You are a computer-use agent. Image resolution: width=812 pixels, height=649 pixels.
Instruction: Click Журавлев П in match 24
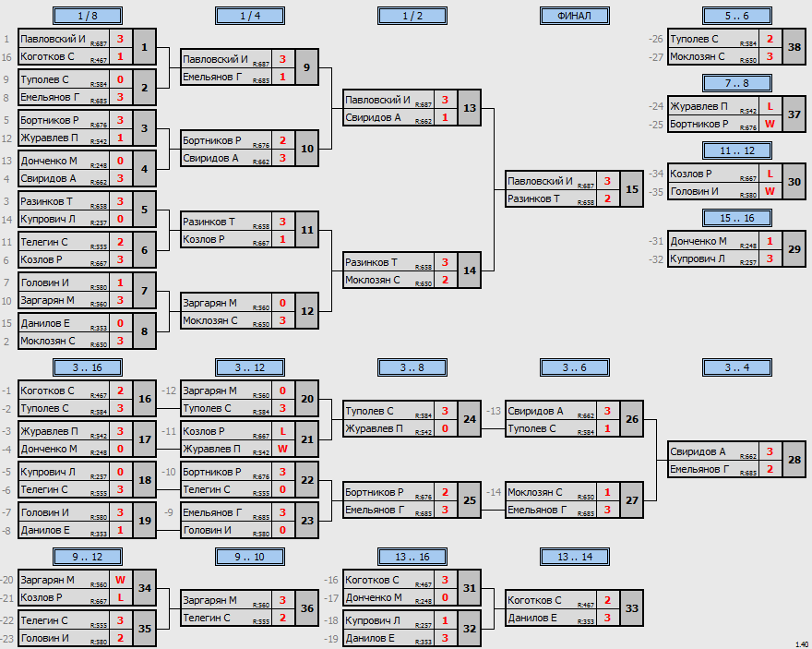pos(374,428)
